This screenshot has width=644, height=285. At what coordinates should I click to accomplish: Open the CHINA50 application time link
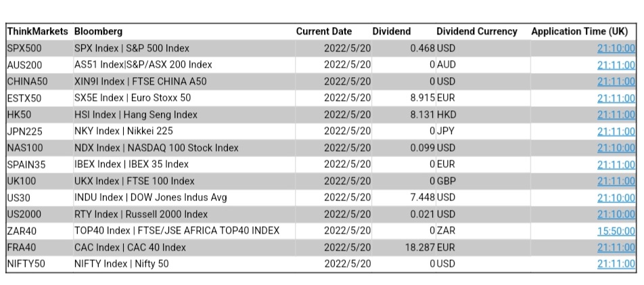click(x=616, y=81)
